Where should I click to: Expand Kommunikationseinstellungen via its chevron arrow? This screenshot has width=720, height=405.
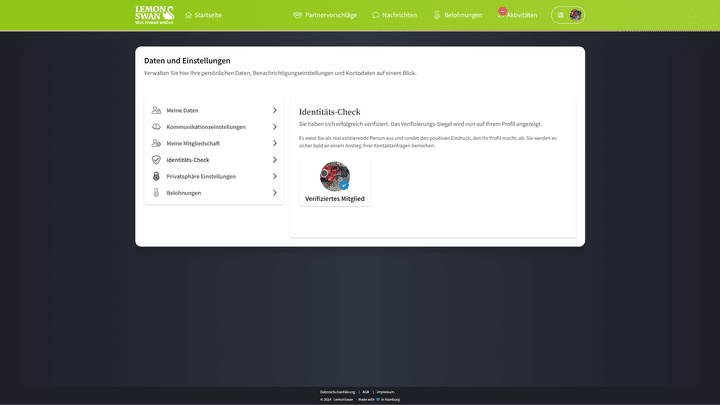(275, 127)
